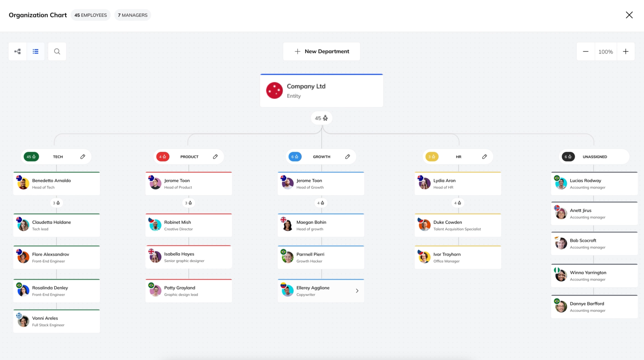Edit the TECH department pencil icon
Viewport: 644px width, 360px height.
[83, 157]
